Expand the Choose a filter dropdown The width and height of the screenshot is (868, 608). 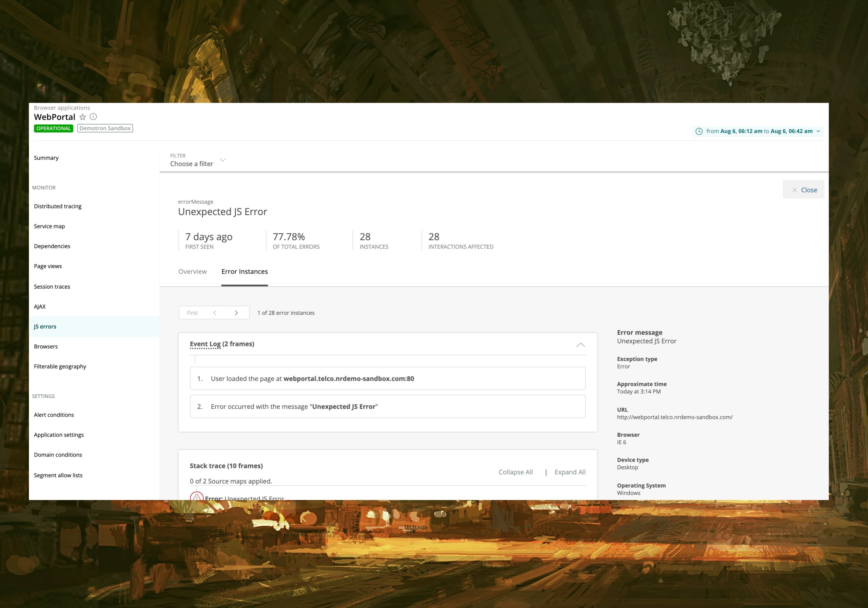click(198, 160)
